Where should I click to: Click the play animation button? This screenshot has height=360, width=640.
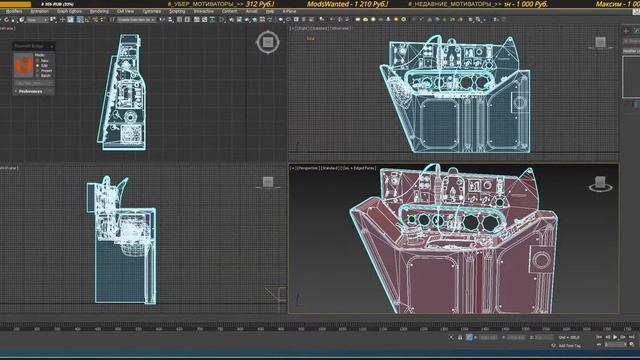[x=615, y=337]
